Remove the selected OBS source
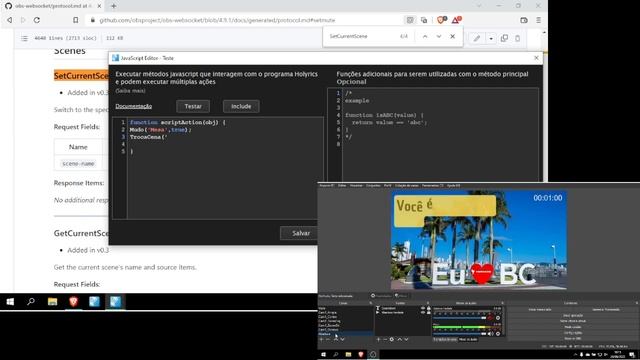 coord(385,340)
